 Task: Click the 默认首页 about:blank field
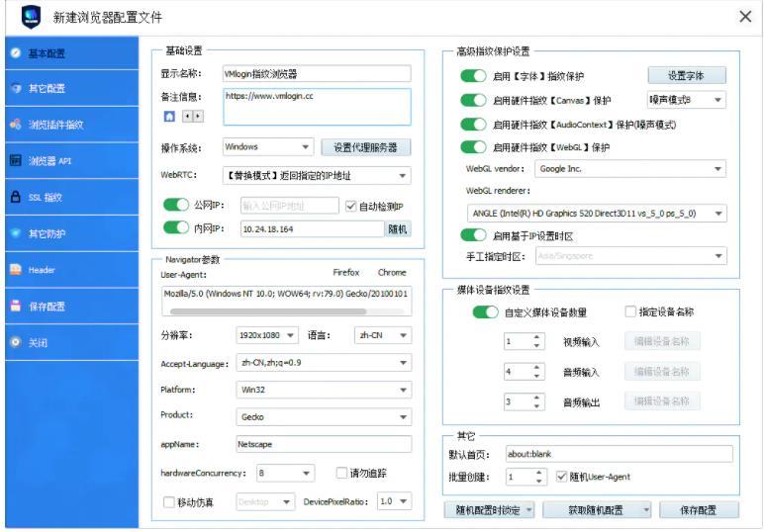coord(620,454)
